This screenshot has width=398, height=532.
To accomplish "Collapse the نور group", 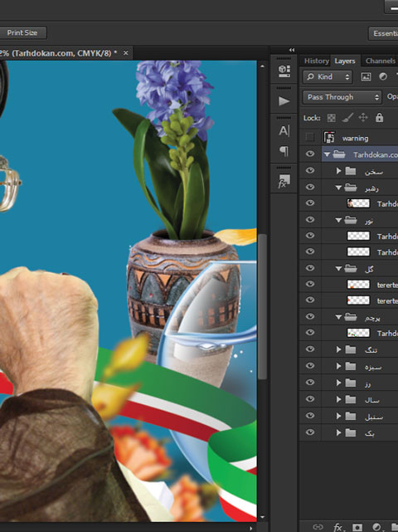I will pyautogui.click(x=338, y=221).
